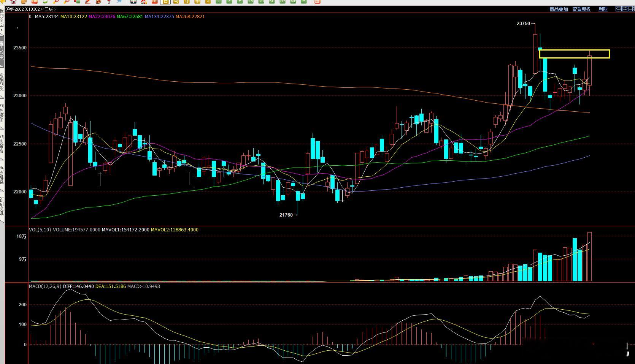Switch to the tick chart period
The height and width of the screenshot is (364, 635).
click(155, 2)
